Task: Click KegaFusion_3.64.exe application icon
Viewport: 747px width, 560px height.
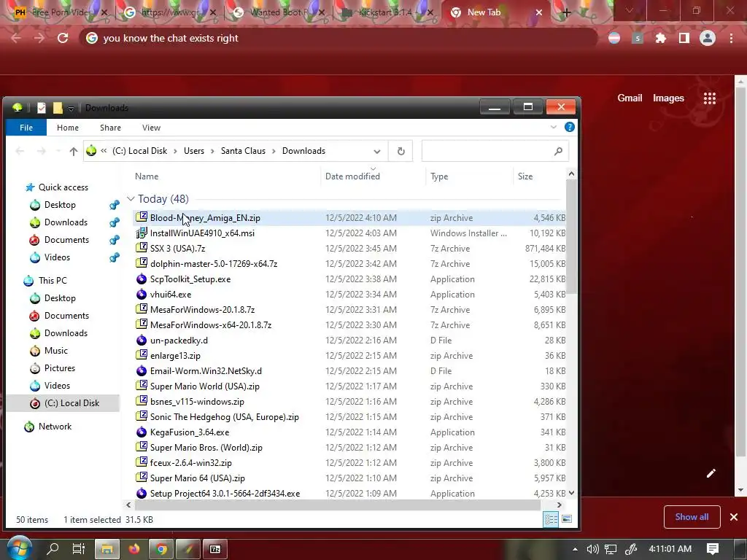Action: click(x=141, y=432)
